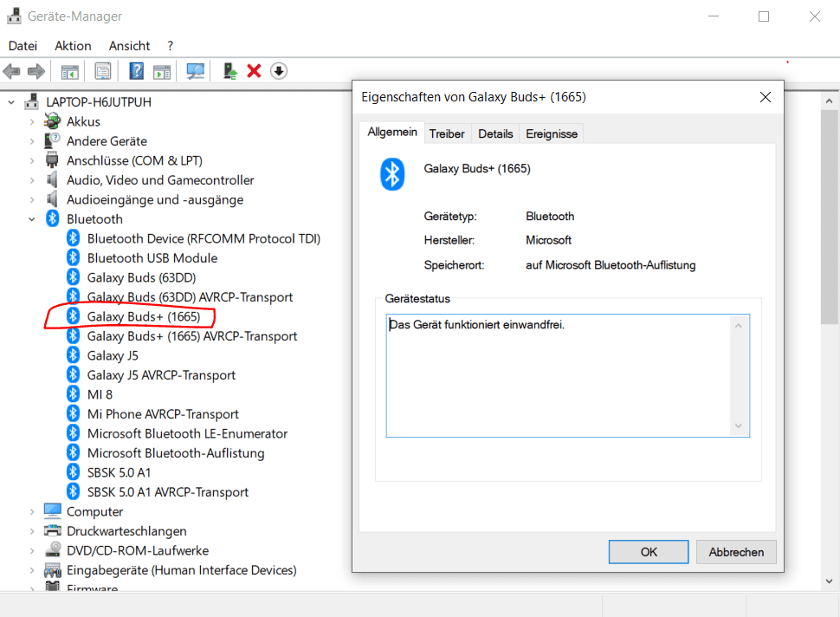
Task: Expand the Druckwarteschlangen node
Action: pyautogui.click(x=32, y=531)
